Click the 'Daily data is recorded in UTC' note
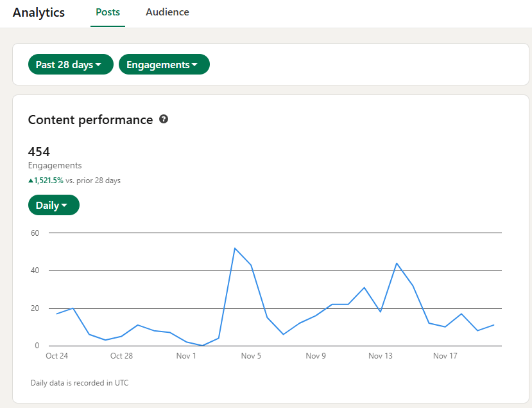 pyautogui.click(x=80, y=383)
